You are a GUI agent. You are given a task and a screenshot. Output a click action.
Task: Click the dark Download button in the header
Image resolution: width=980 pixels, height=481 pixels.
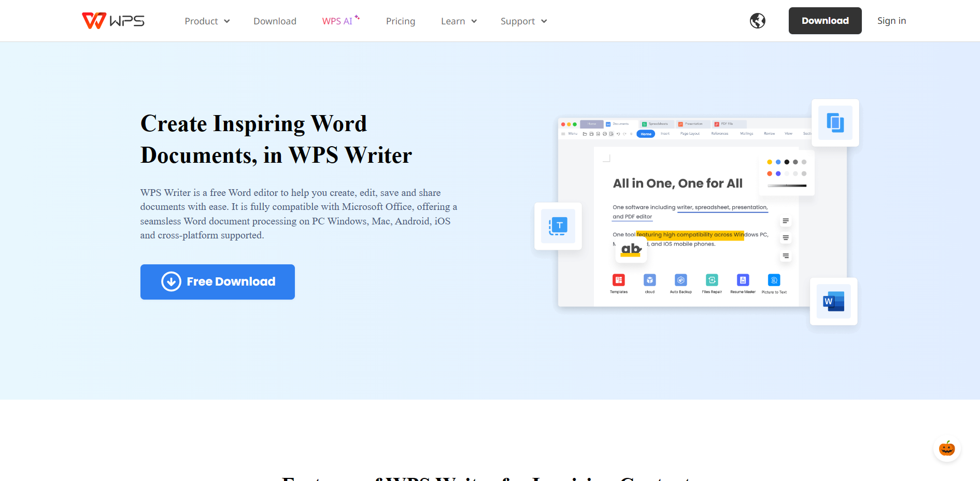(x=825, y=21)
